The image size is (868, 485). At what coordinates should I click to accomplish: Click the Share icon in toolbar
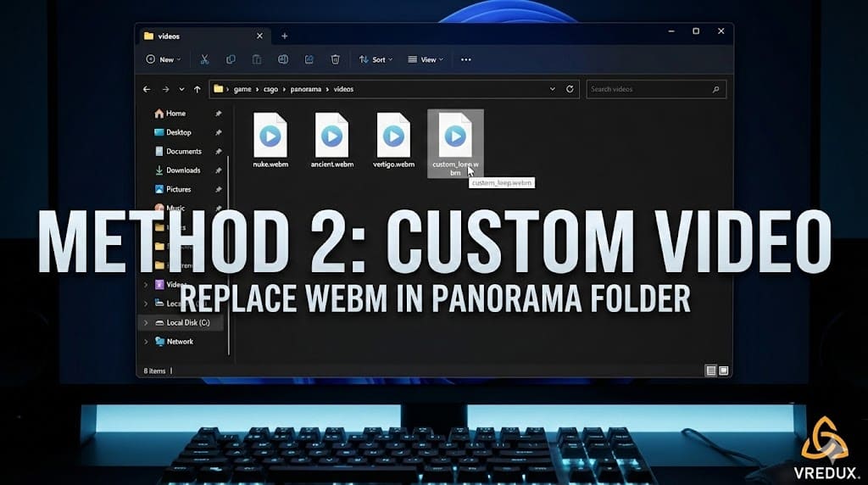click(309, 59)
